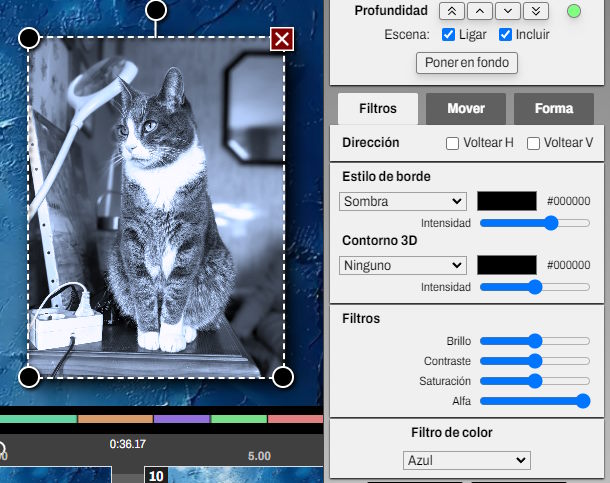Open the Estilo de borde dropdown
Screen dimensions: 610x483
click(403, 201)
